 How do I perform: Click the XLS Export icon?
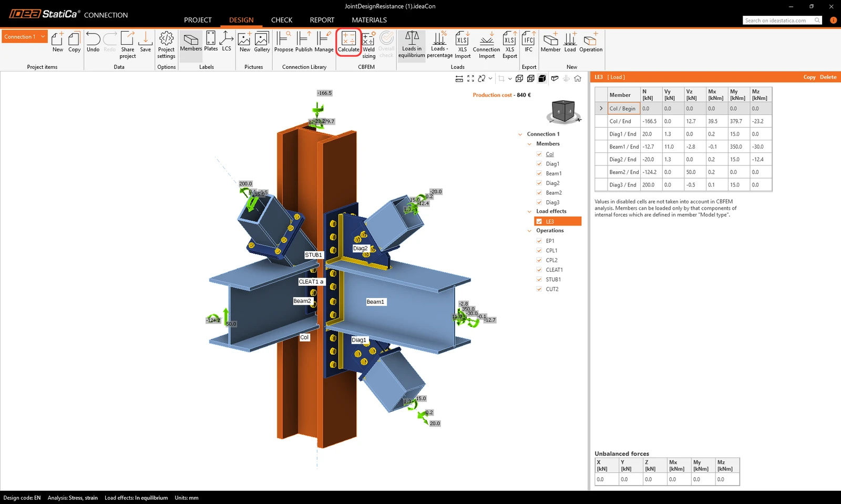pos(510,45)
